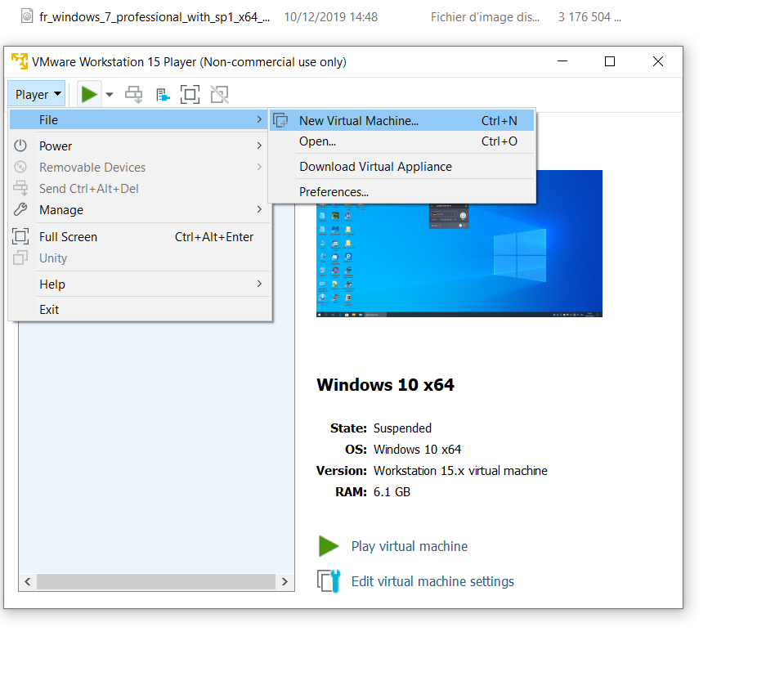Close the VMware Player window
The height and width of the screenshot is (681, 784).
point(658,61)
